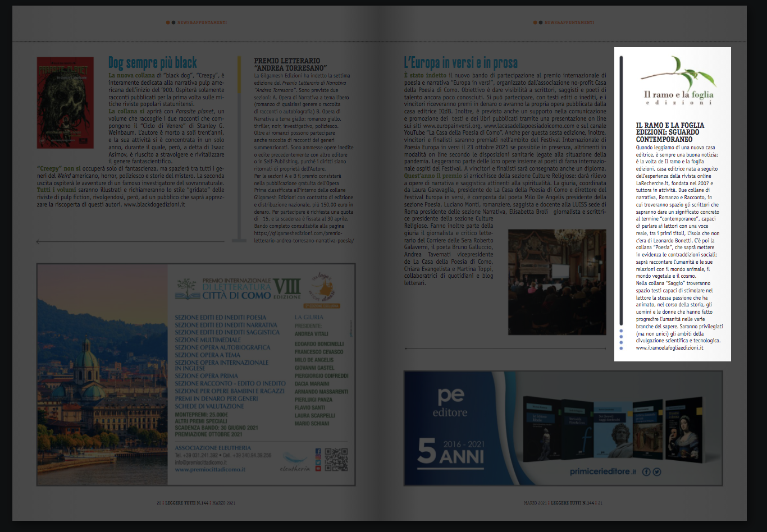Click jury name 'PIERGIORGIO ODIFREDDI'
The height and width of the screenshot is (532, 767).
(x=321, y=376)
